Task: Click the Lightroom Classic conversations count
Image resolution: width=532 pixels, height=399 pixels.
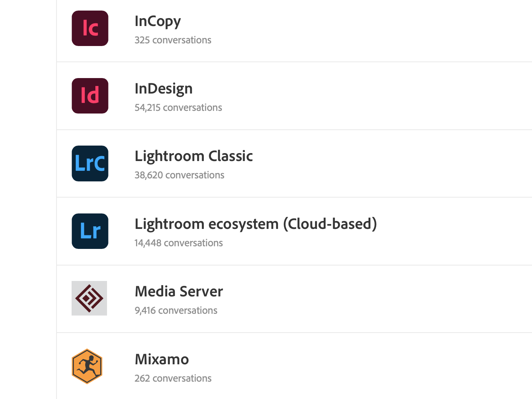Action: (179, 175)
